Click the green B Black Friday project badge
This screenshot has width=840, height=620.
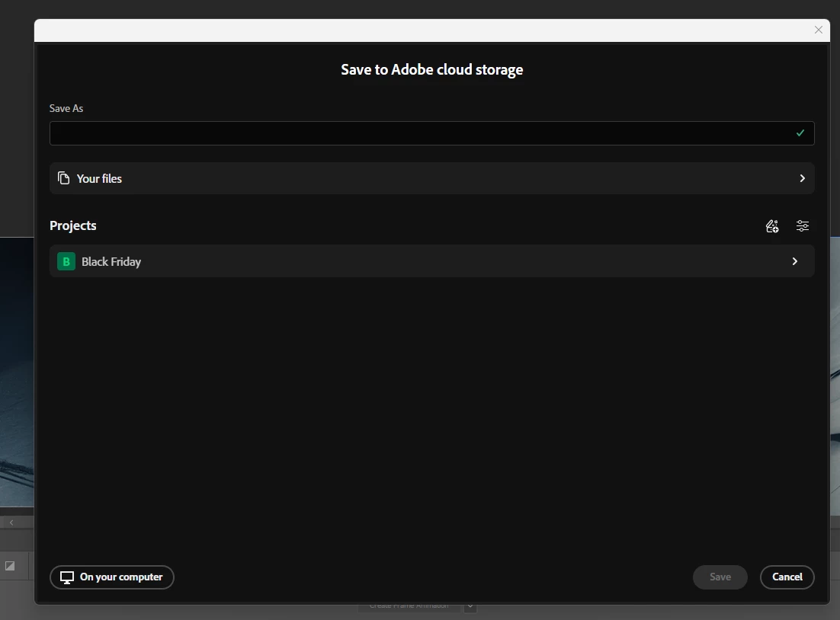coord(66,261)
